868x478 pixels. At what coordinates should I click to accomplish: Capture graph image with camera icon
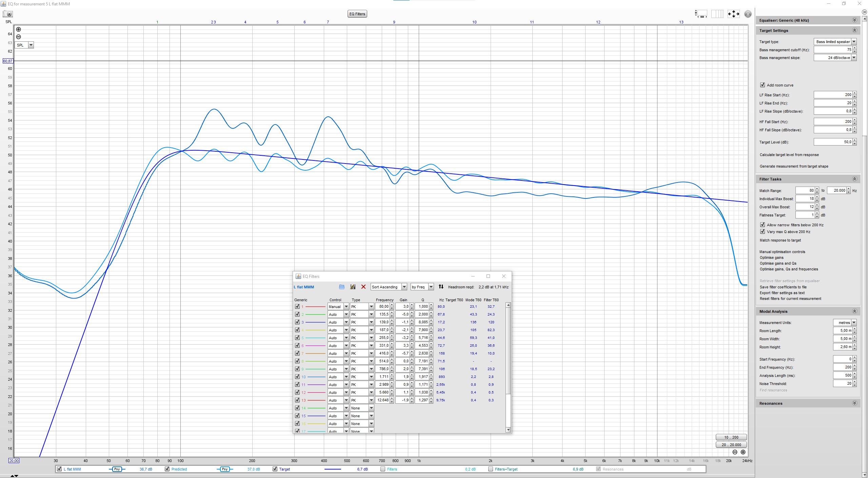coord(8,14)
